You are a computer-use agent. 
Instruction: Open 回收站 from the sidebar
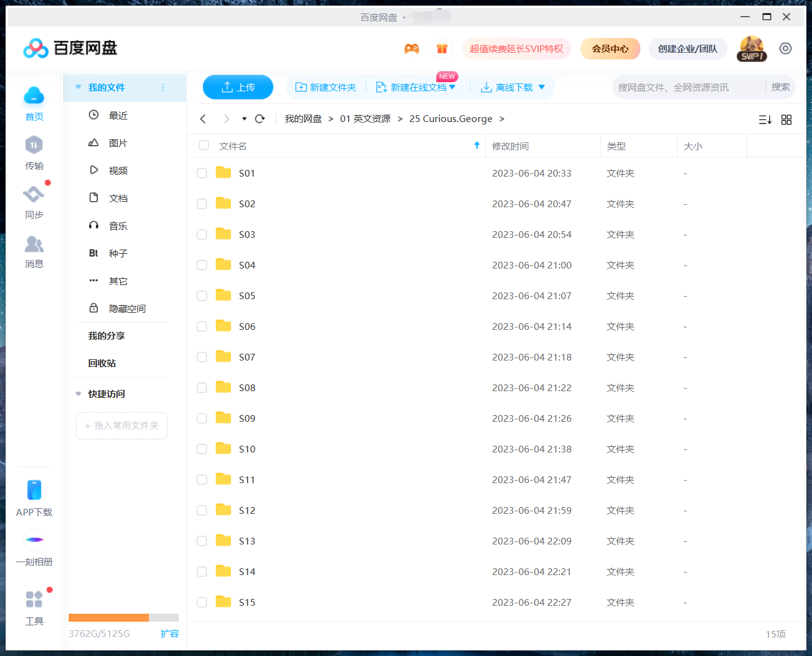coord(102,363)
